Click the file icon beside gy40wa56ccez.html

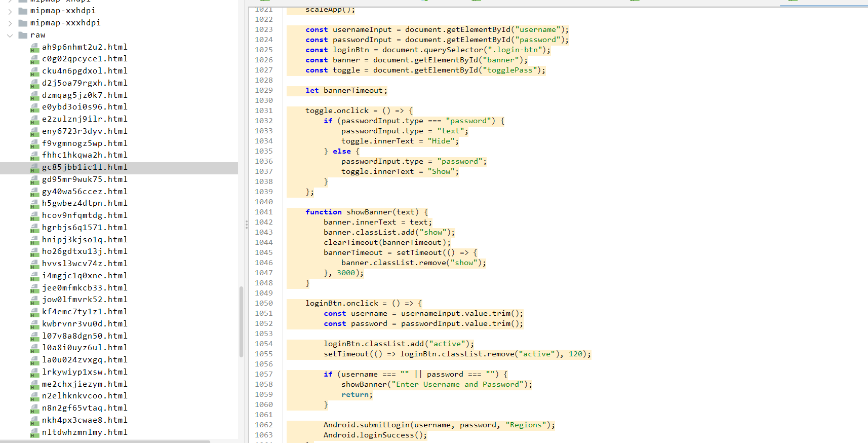34,192
